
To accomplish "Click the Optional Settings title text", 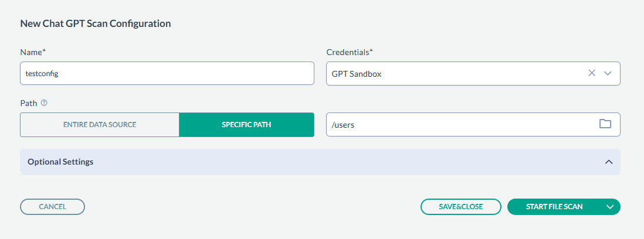I will [x=60, y=162].
